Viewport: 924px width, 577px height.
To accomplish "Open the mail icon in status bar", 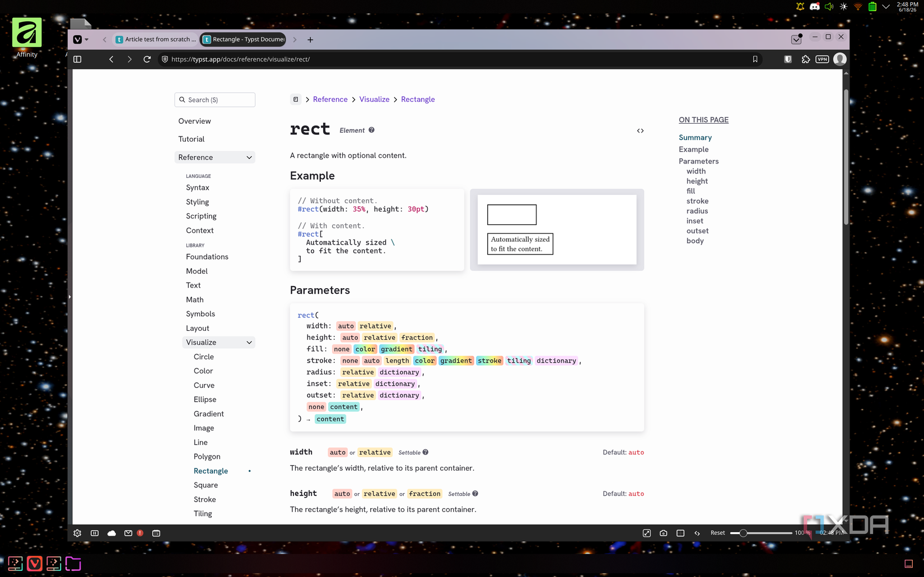I will pyautogui.click(x=128, y=533).
